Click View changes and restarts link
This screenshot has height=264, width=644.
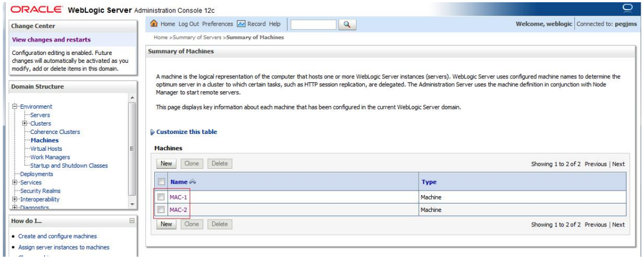tap(51, 40)
